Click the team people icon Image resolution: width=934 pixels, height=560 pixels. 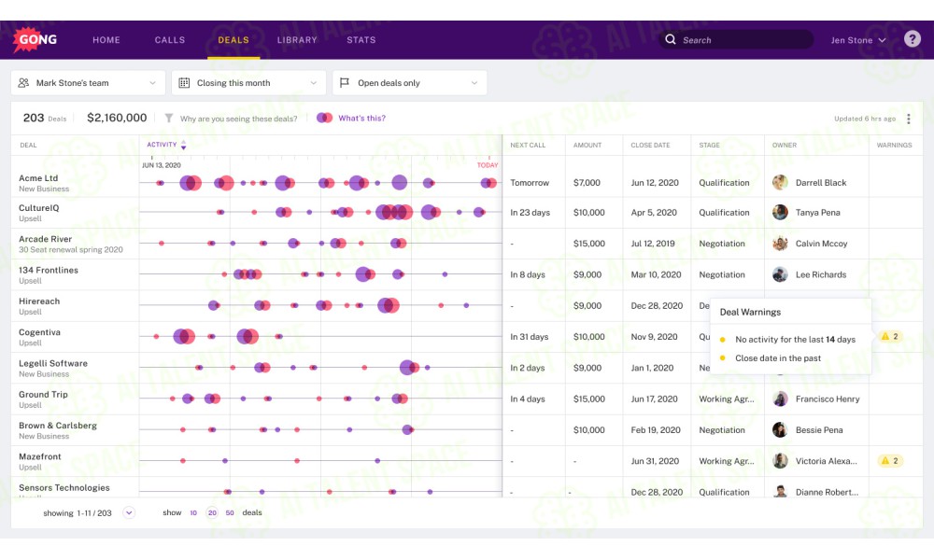pyautogui.click(x=24, y=83)
